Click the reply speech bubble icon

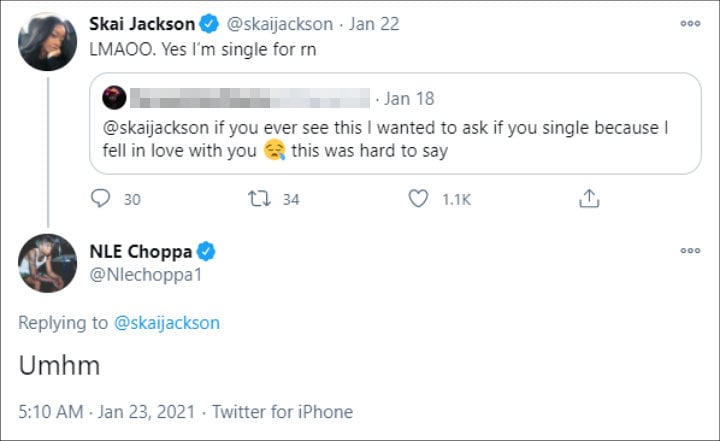point(100,199)
